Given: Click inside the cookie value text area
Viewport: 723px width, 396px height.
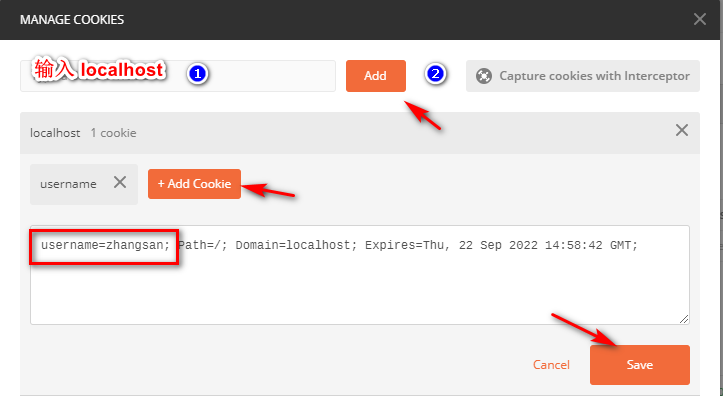Looking at the screenshot, I should point(360,275).
